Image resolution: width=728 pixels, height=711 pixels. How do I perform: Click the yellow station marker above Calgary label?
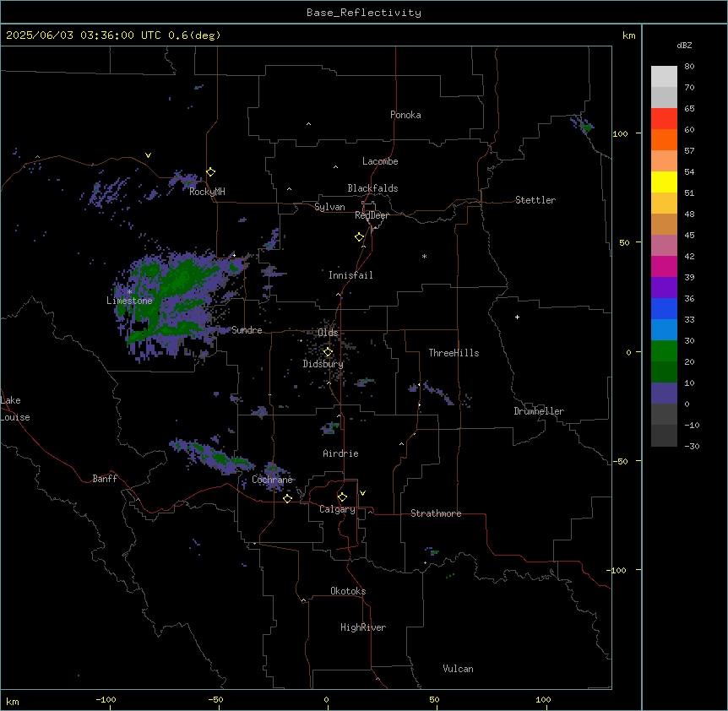click(342, 497)
